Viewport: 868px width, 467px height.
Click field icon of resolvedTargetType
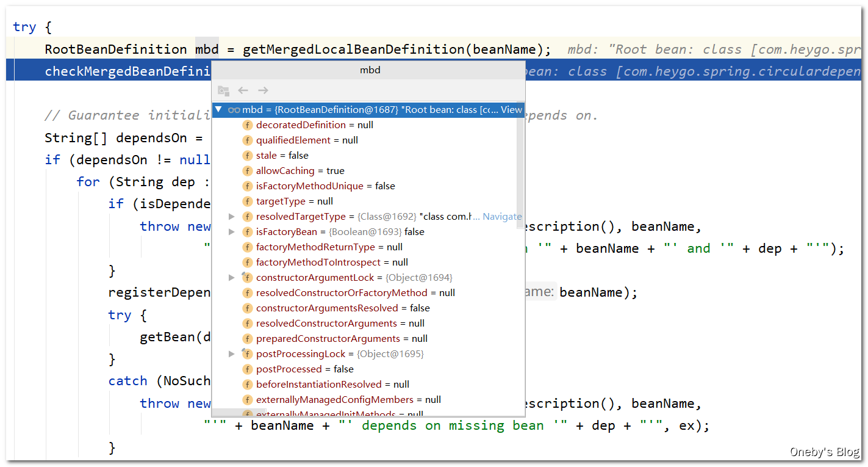247,217
